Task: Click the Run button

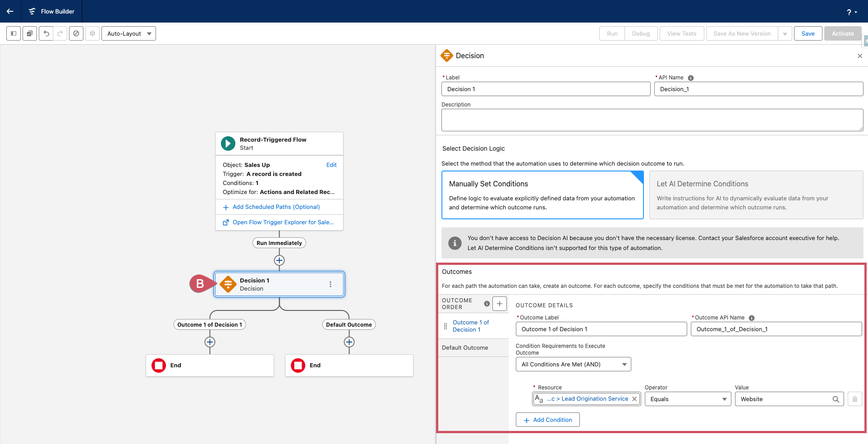Action: [612, 33]
